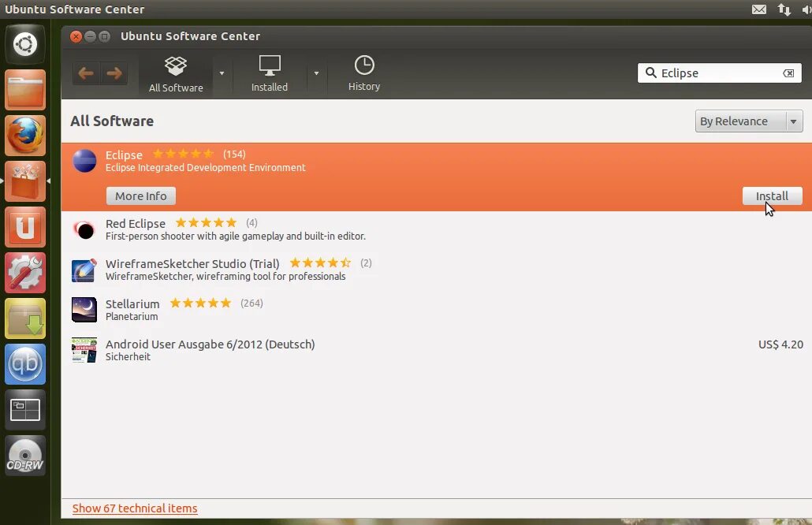812x525 pixels.
Task: Maximize the Ubuntu Software Center window
Action: (105, 36)
